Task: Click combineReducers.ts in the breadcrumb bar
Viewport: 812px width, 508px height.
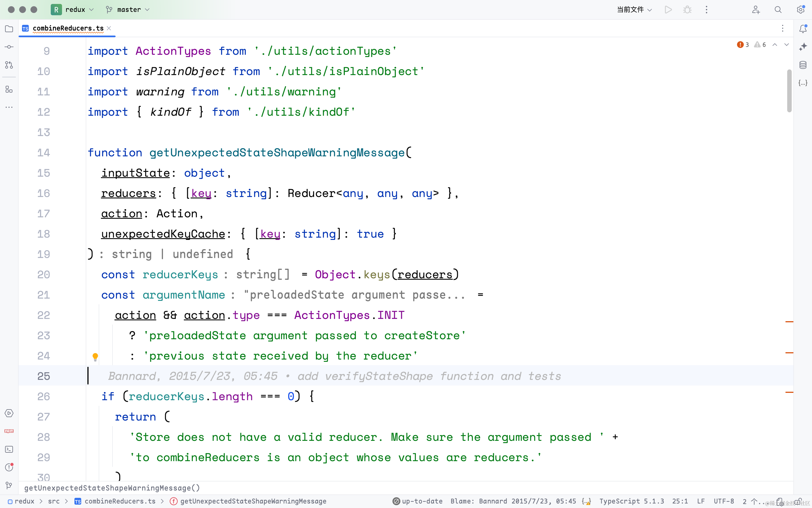Action: [x=115, y=501]
